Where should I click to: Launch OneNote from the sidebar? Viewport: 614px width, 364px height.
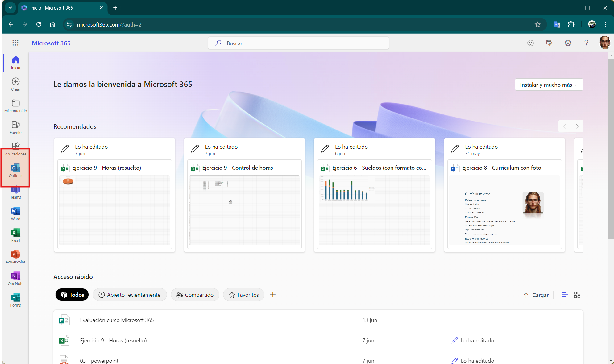click(15, 279)
